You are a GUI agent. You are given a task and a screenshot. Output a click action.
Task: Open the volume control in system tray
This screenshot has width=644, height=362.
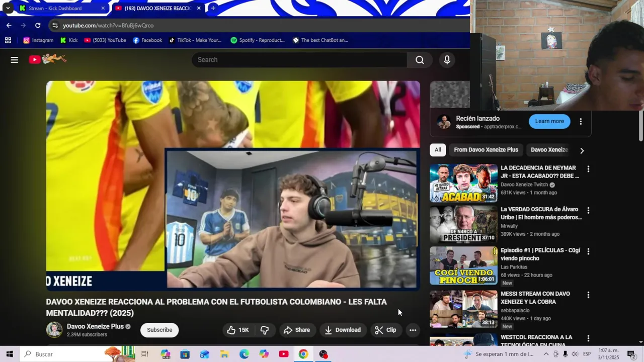point(575,354)
